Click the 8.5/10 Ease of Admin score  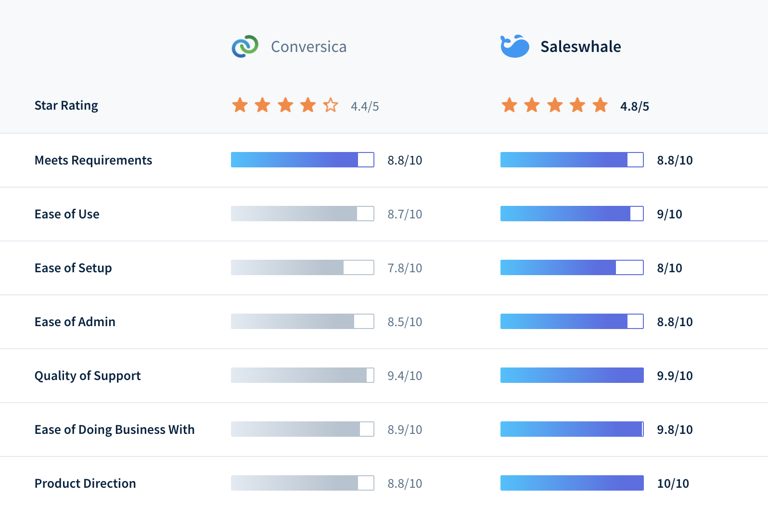click(405, 322)
